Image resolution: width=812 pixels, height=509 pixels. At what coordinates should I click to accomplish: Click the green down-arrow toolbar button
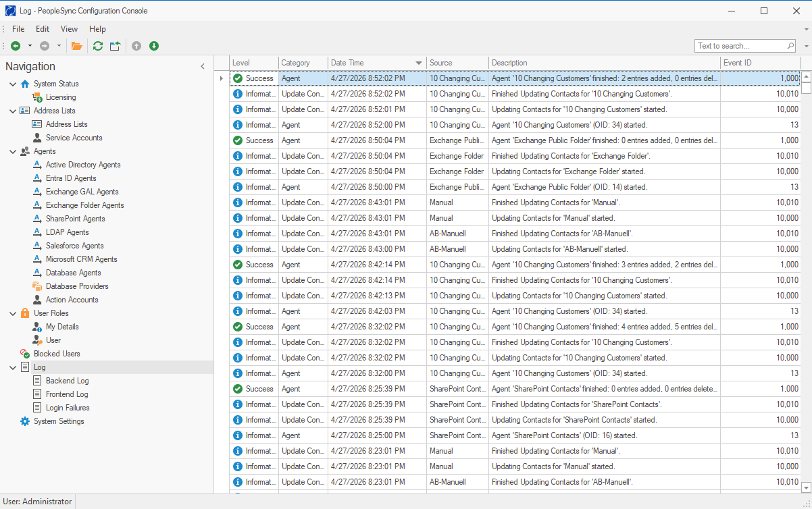(154, 46)
